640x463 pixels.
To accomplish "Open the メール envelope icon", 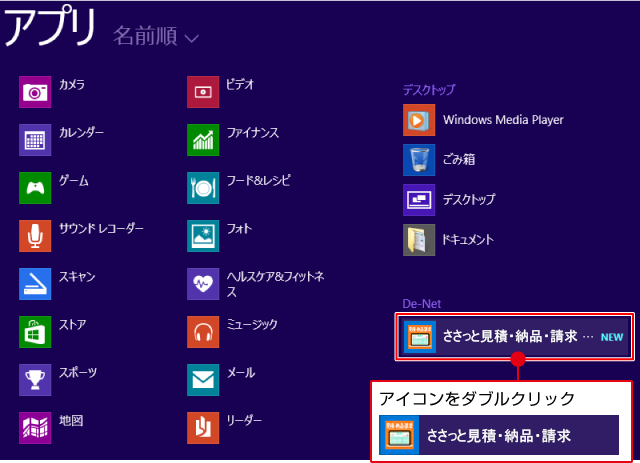I will click(x=203, y=380).
